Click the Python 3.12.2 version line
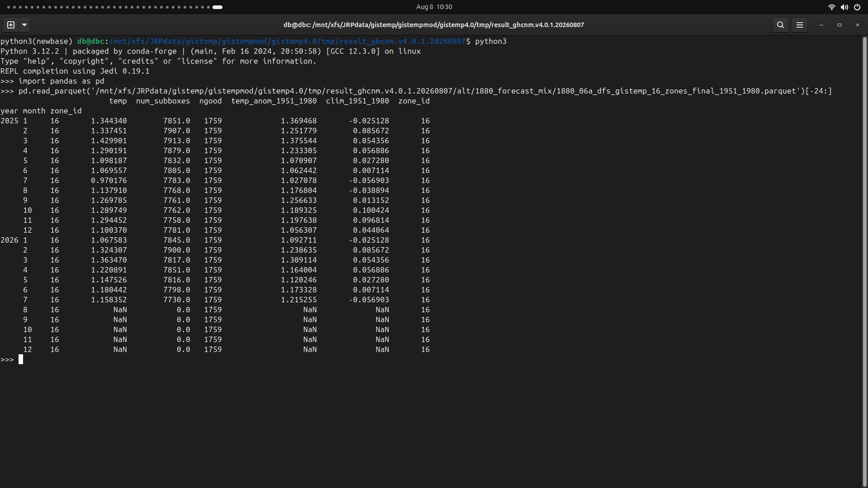 (211, 51)
